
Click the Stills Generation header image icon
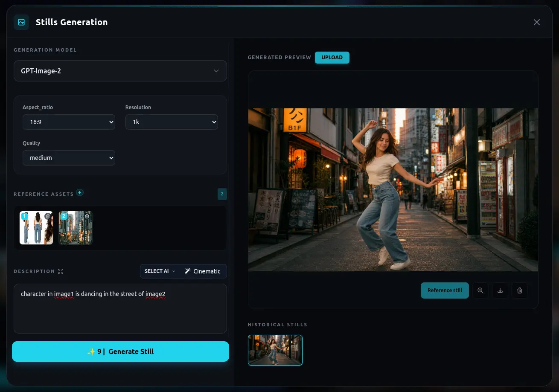(x=21, y=22)
